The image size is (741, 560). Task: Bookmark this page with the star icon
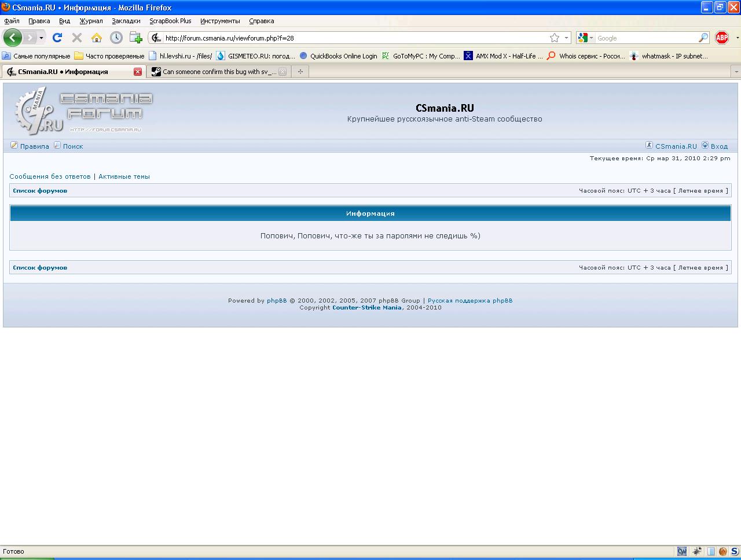(555, 38)
